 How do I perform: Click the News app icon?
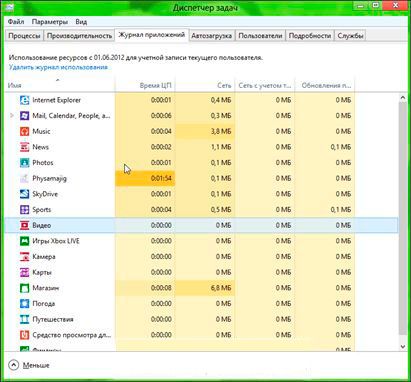24,147
